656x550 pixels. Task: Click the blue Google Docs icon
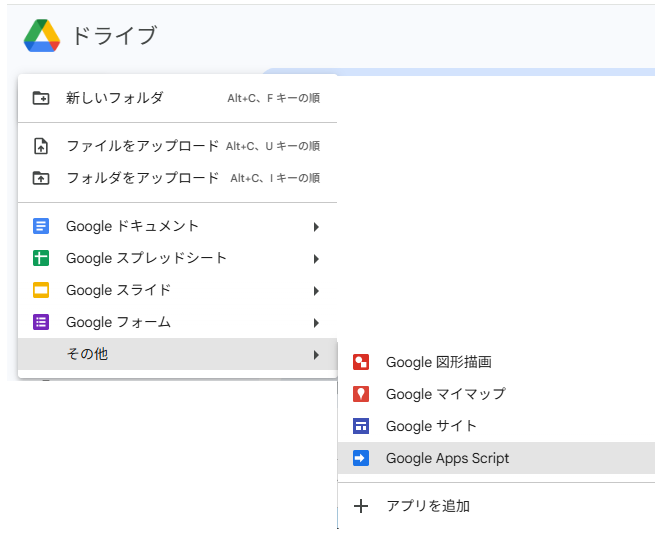(41, 226)
